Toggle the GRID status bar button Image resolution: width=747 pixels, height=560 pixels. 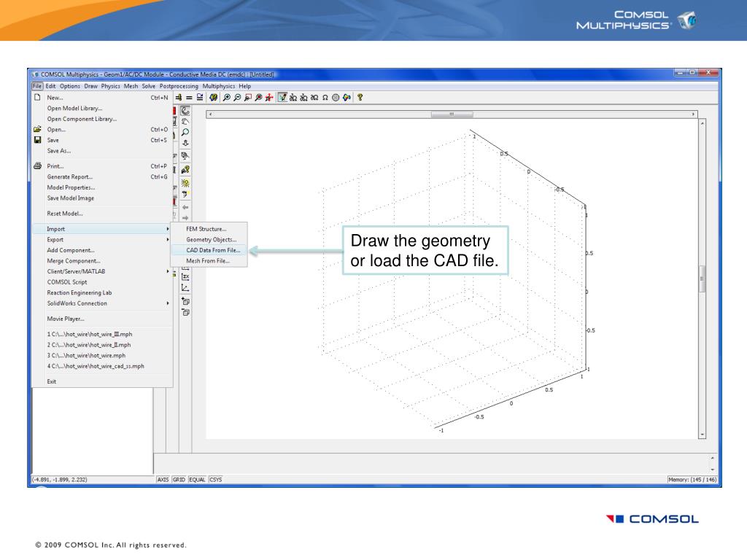tap(179, 480)
